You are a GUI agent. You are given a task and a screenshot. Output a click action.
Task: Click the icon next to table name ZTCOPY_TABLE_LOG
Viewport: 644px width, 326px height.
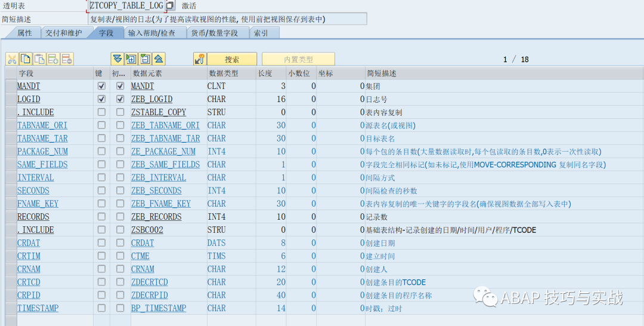coord(171,6)
